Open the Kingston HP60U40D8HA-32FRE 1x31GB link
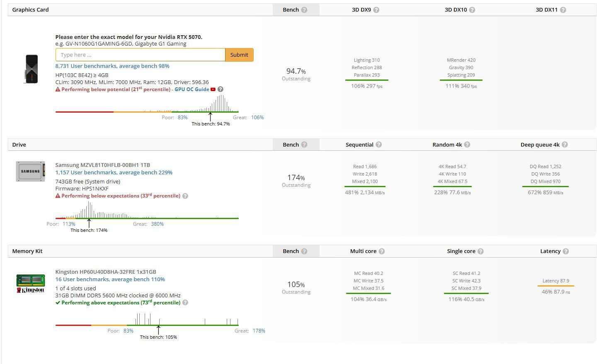The height and width of the screenshot is (364, 599). [x=106, y=272]
